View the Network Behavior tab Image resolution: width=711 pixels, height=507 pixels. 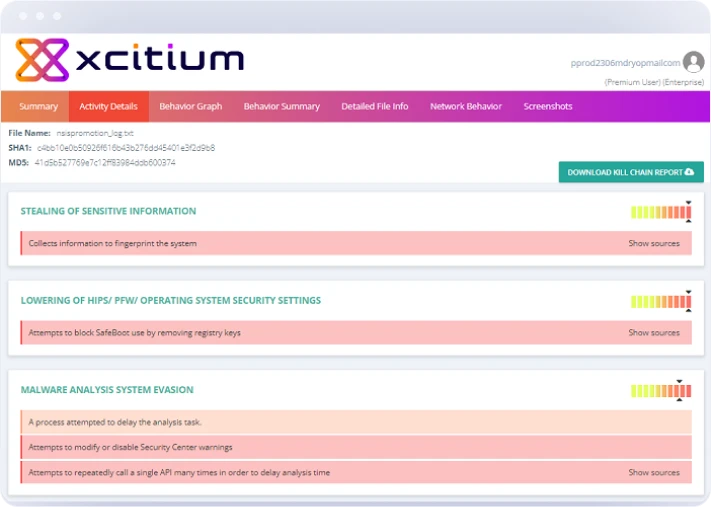(x=466, y=107)
